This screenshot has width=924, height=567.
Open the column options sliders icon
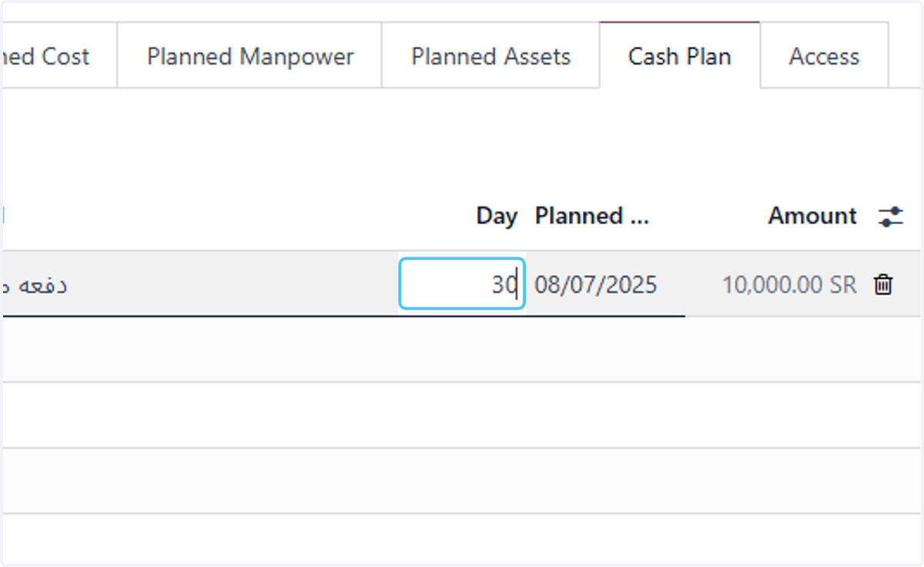point(890,216)
